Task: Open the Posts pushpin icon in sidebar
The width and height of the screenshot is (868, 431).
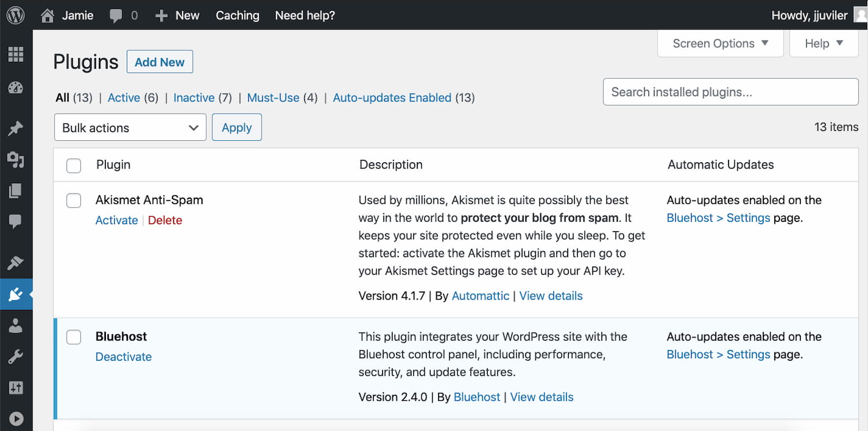Action: (16, 128)
